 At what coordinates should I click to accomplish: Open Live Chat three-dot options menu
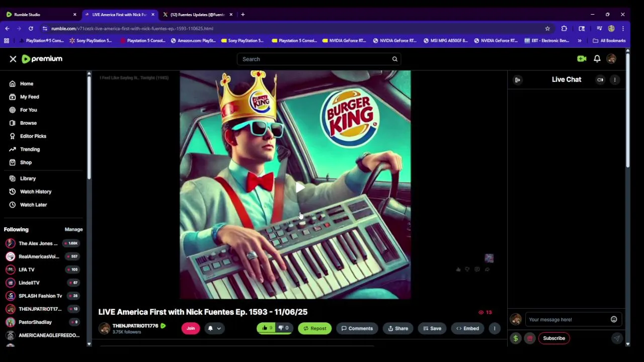point(615,79)
